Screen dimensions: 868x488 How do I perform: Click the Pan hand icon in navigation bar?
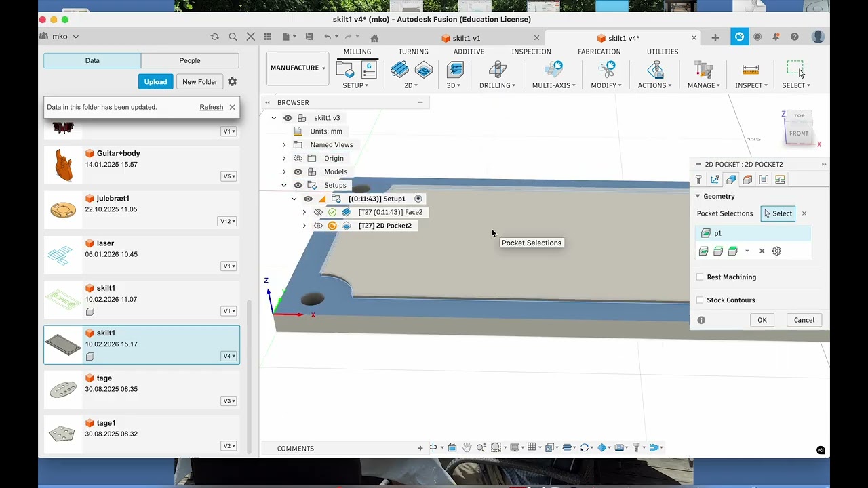(467, 447)
